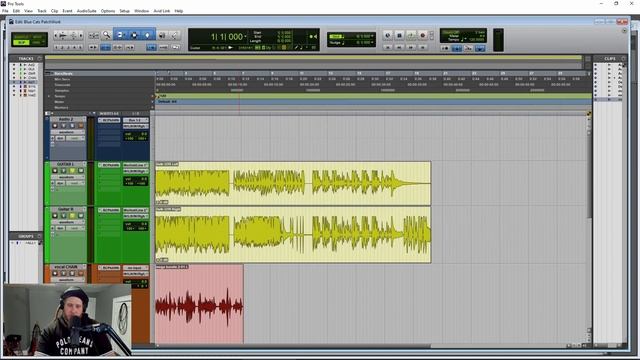Open the Options menu
The height and width of the screenshot is (360, 640).
click(108, 11)
